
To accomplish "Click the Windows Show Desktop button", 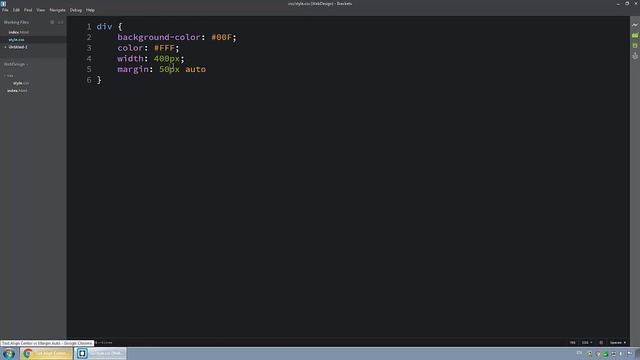I will click(638, 353).
